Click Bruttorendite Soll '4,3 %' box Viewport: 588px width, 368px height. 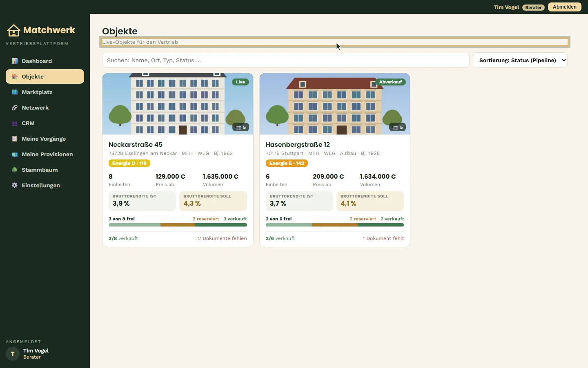pos(213,201)
